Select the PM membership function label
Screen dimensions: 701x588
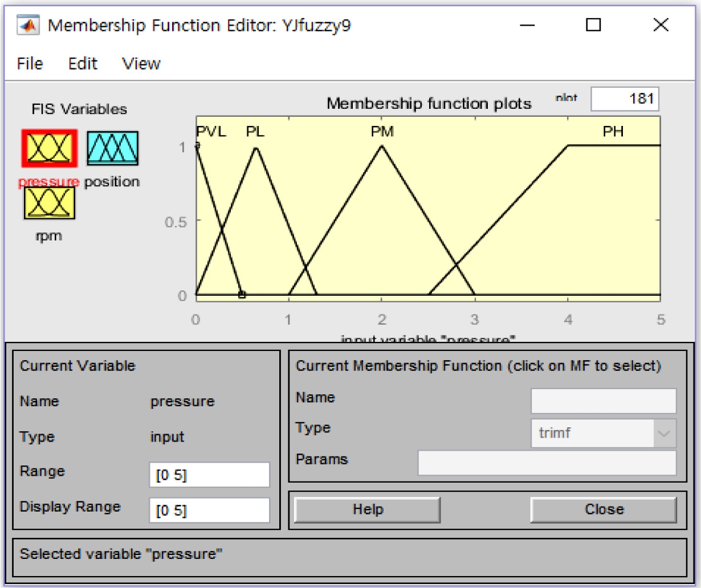(x=382, y=132)
